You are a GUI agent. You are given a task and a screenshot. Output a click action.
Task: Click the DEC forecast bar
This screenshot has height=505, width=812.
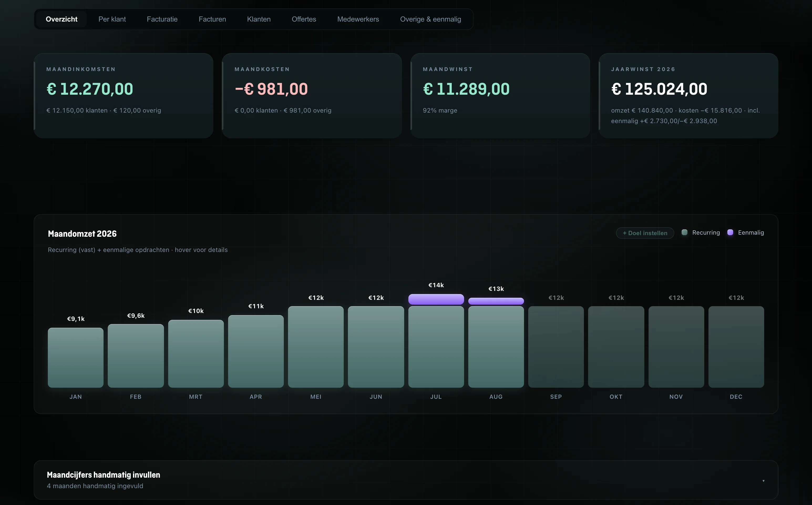736,347
